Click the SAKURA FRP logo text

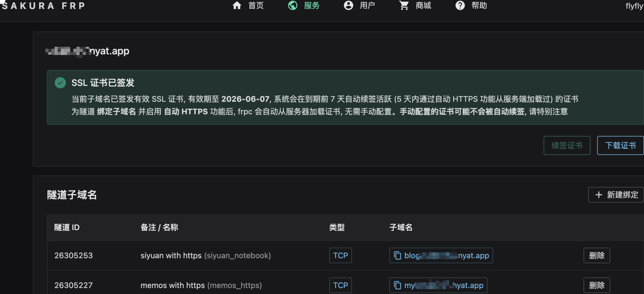click(x=43, y=6)
